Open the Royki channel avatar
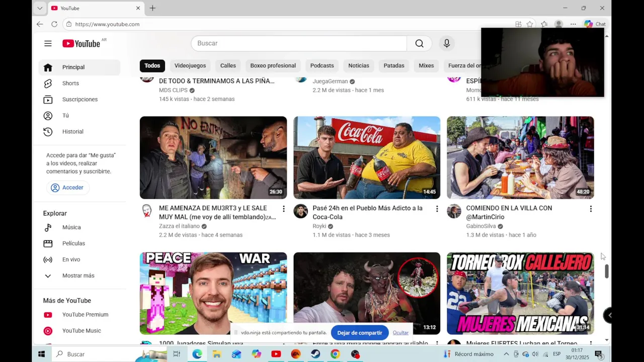The image size is (644, 362). (x=300, y=211)
